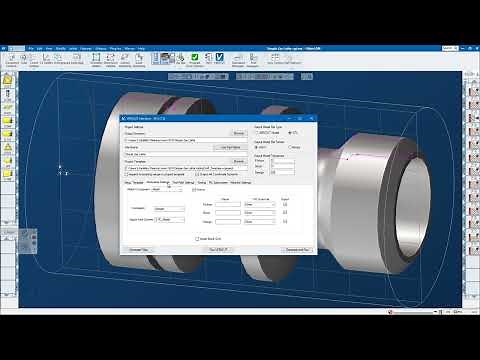Open the Attach from CSystem dropdown
This screenshot has height=360, width=480.
point(169,220)
